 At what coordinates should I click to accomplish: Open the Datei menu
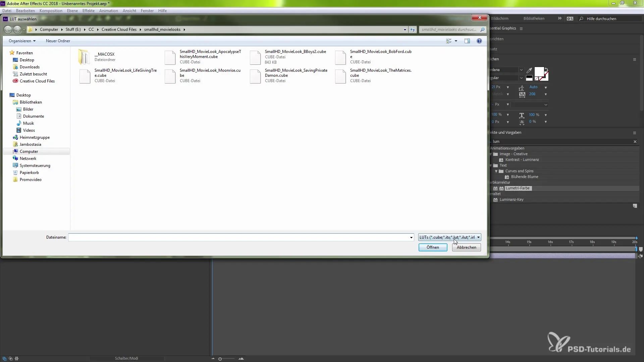point(7,11)
